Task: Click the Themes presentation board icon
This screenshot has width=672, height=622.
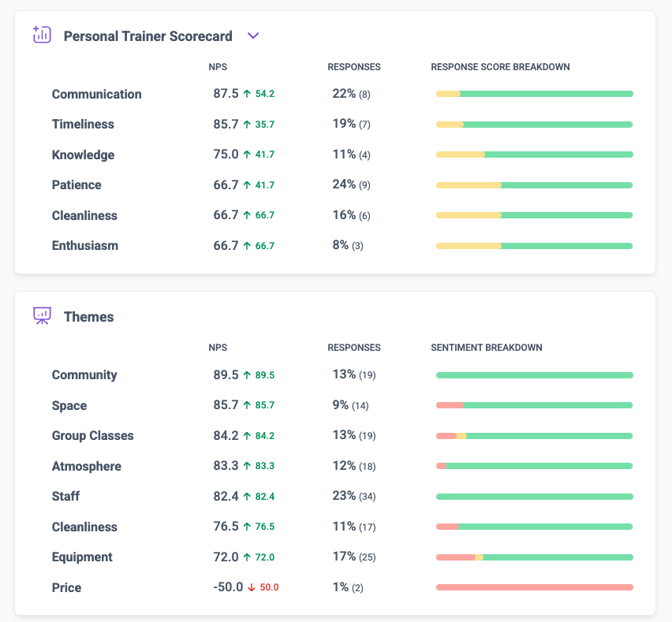Action: (x=42, y=315)
